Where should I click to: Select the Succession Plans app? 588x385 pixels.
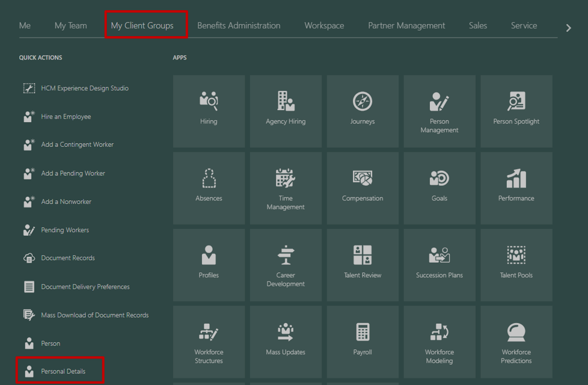pos(439,265)
